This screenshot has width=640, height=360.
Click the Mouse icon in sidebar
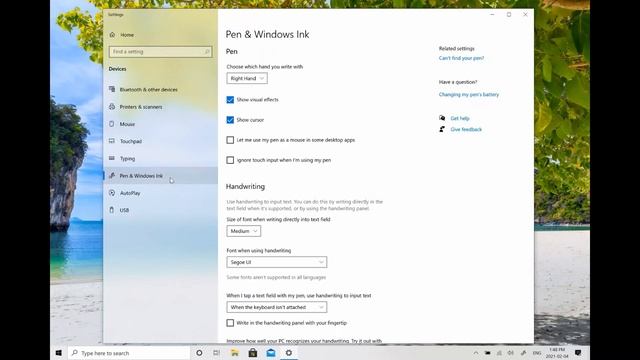coord(112,124)
